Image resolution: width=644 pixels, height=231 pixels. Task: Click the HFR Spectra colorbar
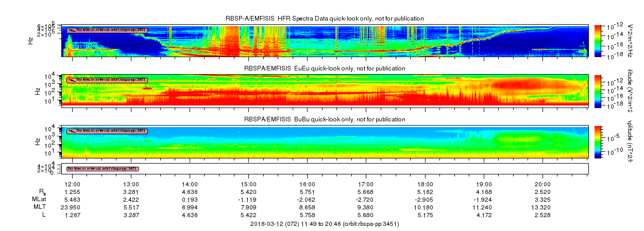[598, 40]
